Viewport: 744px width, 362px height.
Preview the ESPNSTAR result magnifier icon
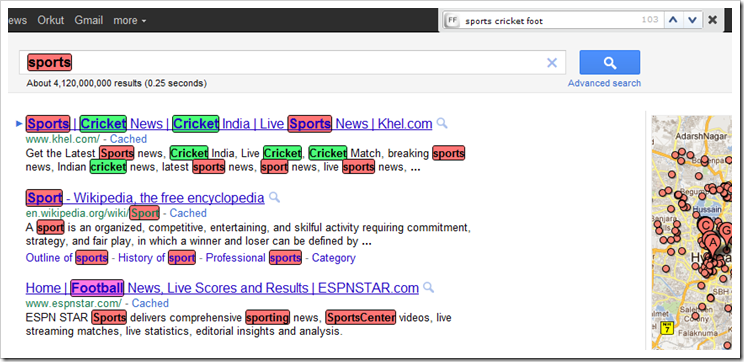point(428,287)
